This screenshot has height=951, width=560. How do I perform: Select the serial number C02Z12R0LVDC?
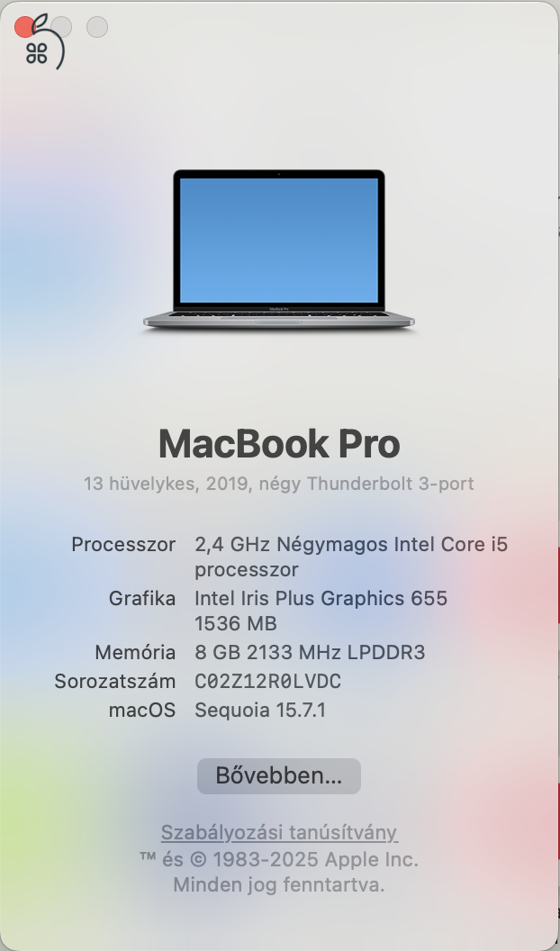pos(267,681)
